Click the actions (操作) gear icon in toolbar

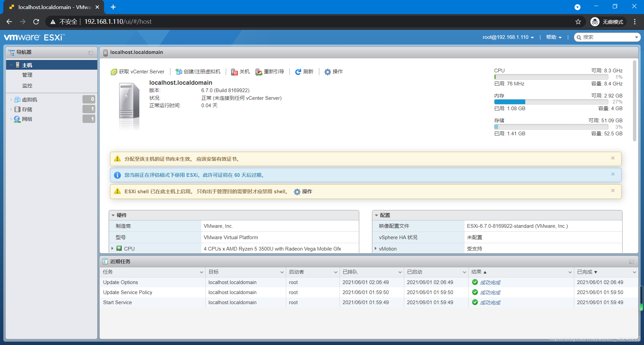pos(327,72)
